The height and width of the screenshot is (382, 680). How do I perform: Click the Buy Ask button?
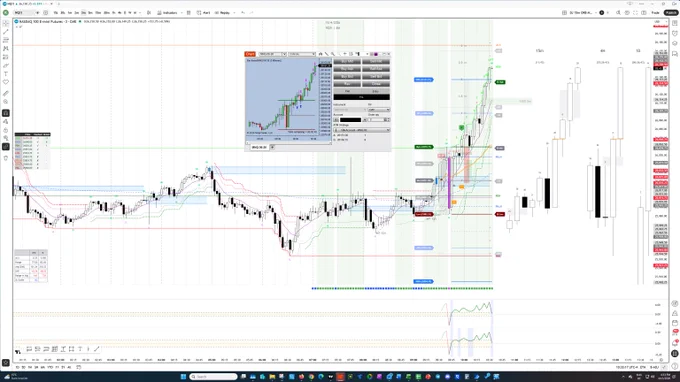tap(347, 69)
